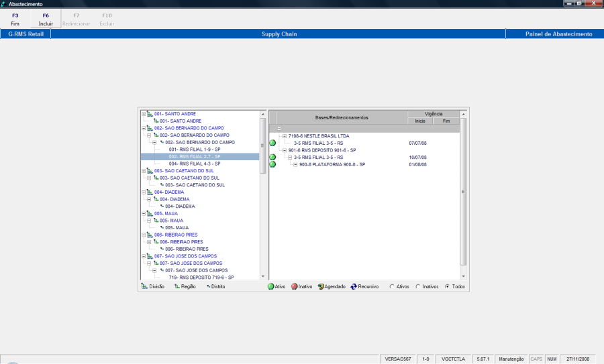Collapse the 900-8 PLATAFORMA node
604x364 pixels.
[x=295, y=164]
